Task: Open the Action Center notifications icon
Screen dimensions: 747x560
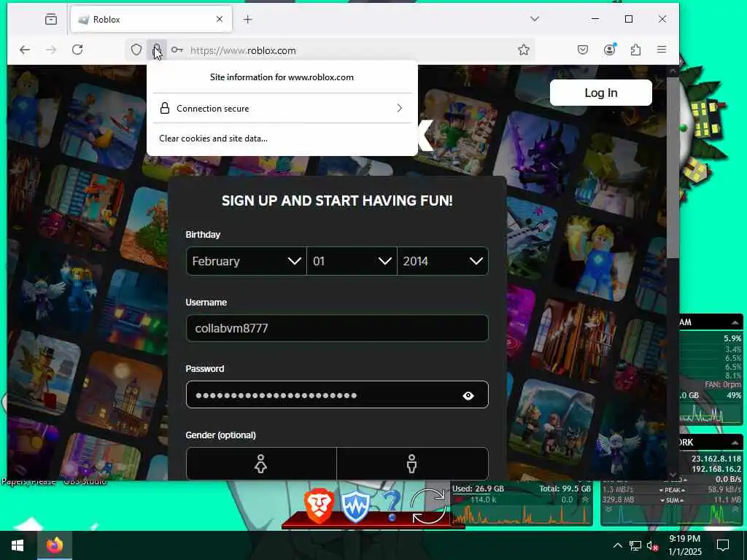Action: 723,545
